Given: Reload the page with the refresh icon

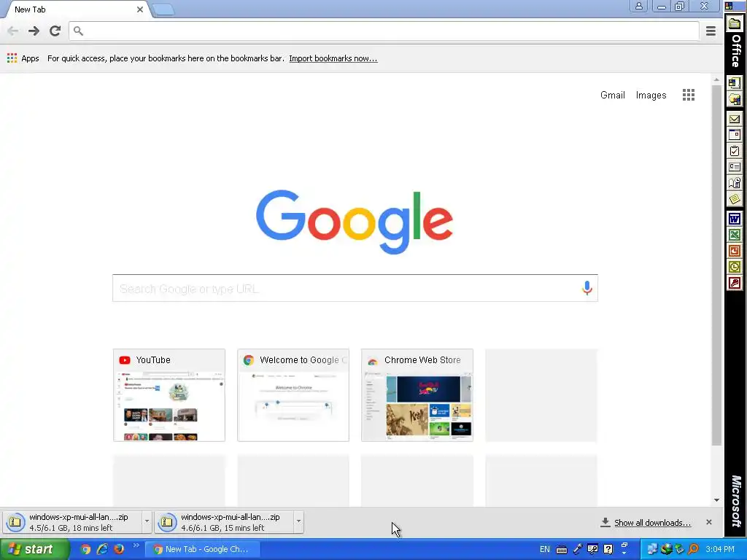Looking at the screenshot, I should coord(55,31).
